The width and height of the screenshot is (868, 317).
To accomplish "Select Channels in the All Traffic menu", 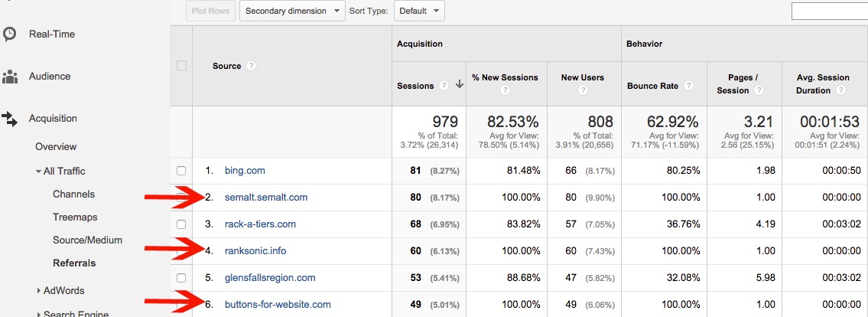I will click(73, 194).
